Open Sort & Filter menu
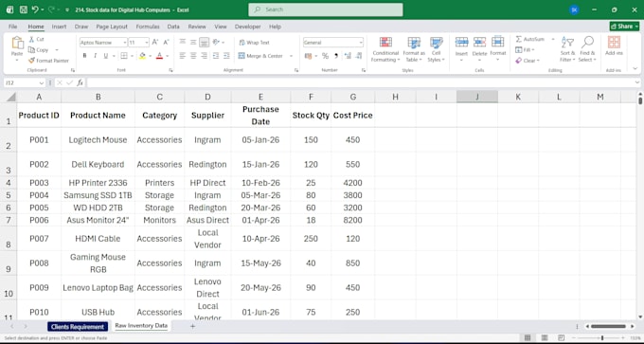Viewport: 644px width, 344px height. coord(567,49)
